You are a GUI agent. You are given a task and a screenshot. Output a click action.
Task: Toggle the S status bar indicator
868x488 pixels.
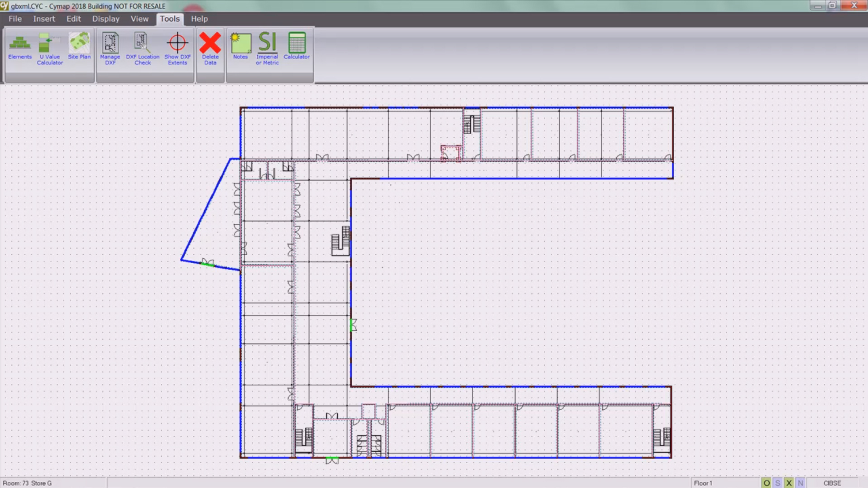[x=777, y=483]
